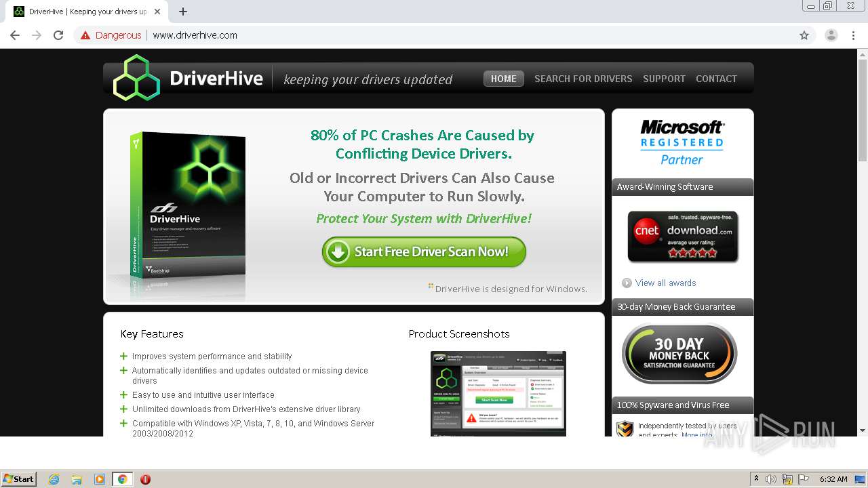Reload the page with refresh icon

coord(58,35)
